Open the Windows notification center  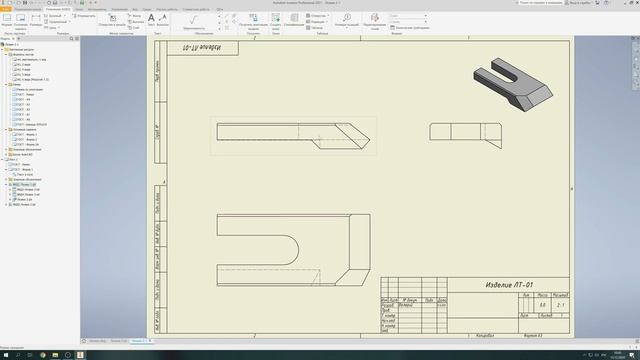click(x=632, y=355)
